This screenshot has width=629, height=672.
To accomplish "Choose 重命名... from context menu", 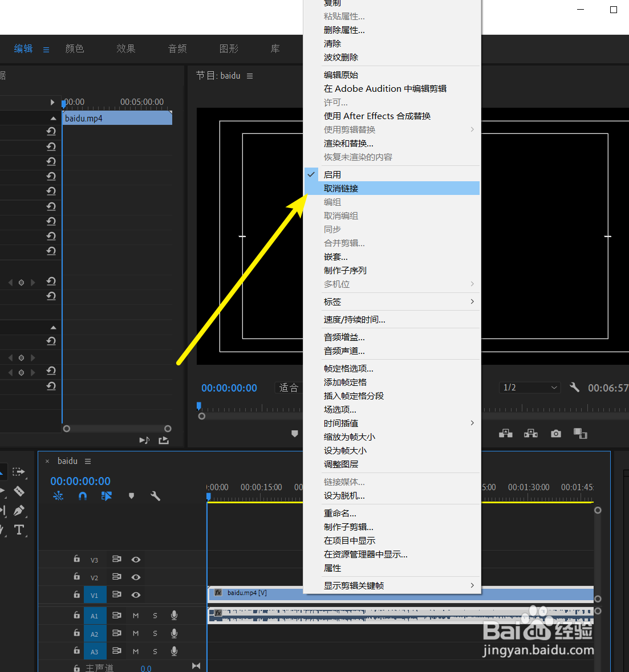I will coord(392,513).
